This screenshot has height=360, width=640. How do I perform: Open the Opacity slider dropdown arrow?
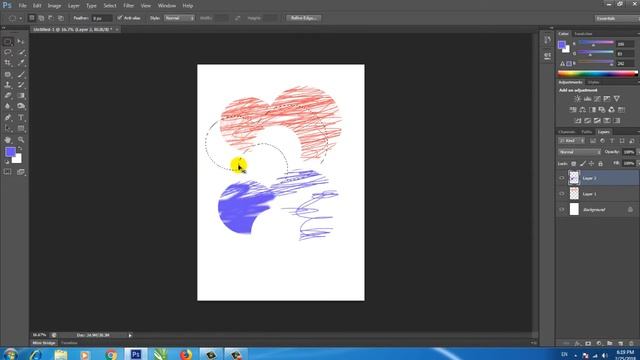(638, 152)
